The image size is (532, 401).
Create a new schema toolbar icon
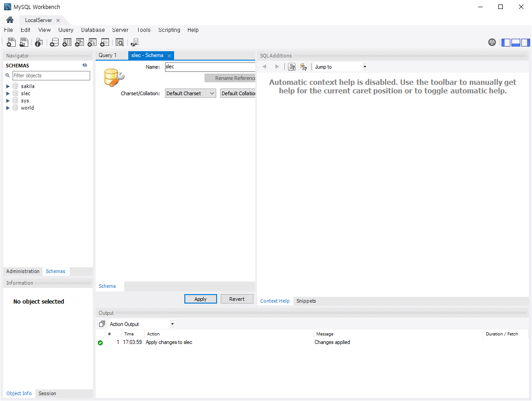tap(54, 42)
